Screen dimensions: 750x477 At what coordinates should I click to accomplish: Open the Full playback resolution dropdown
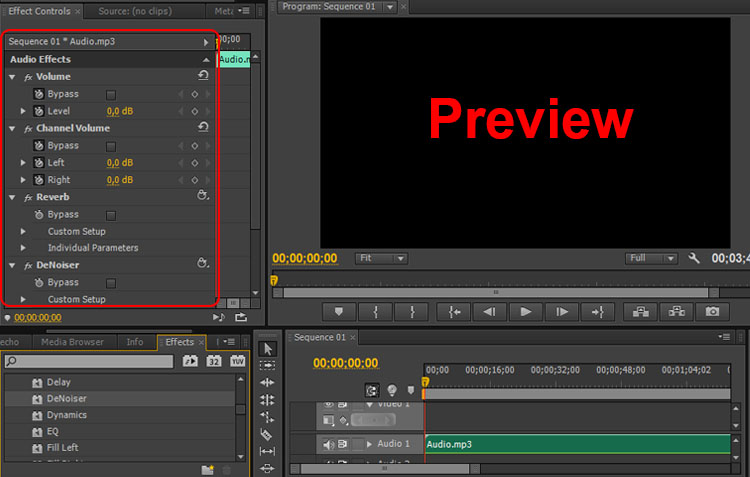point(651,258)
